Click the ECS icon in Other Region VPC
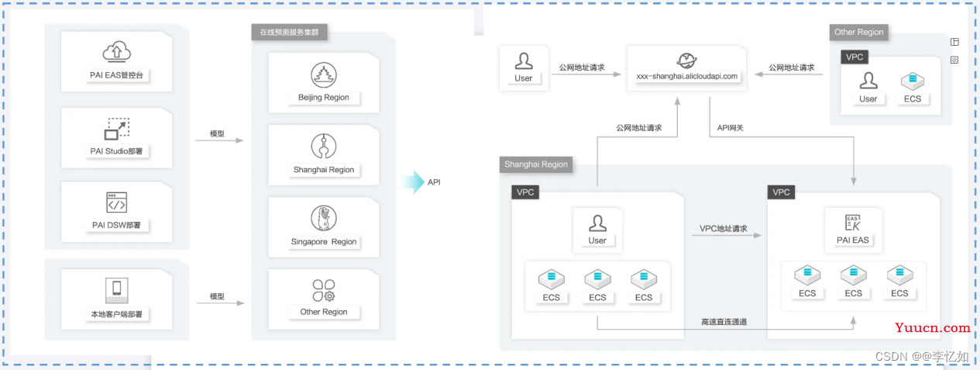 (x=912, y=81)
